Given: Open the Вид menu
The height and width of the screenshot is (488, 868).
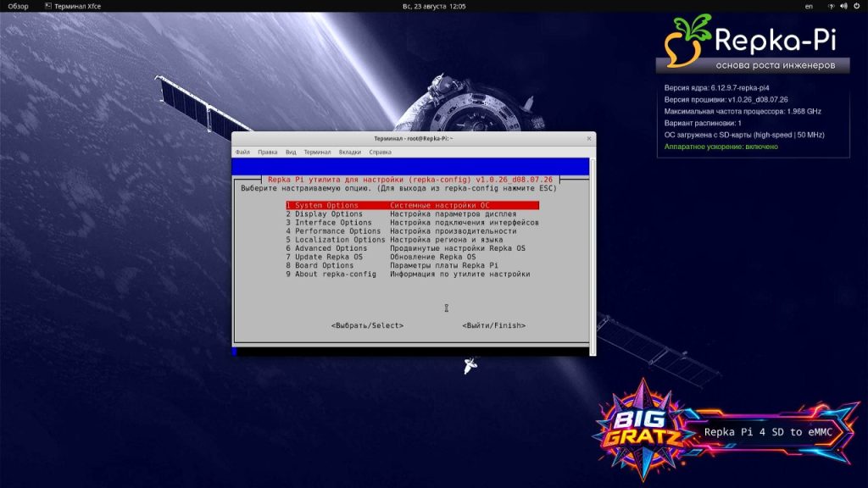Looking at the screenshot, I should 291,152.
